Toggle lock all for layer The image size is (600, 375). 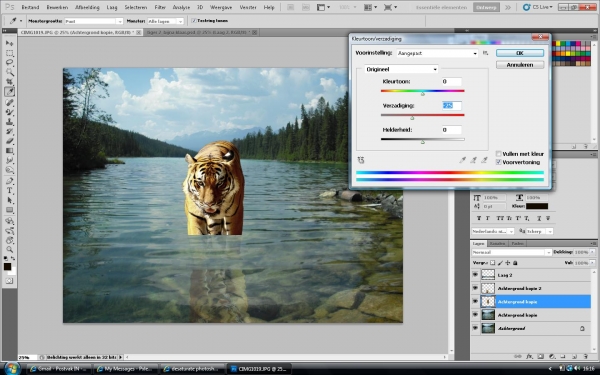pos(515,263)
